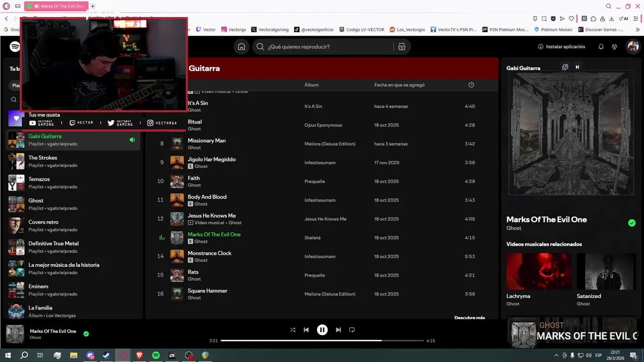Open Opus Eponymous album link
644x362 pixels.
[323, 125]
